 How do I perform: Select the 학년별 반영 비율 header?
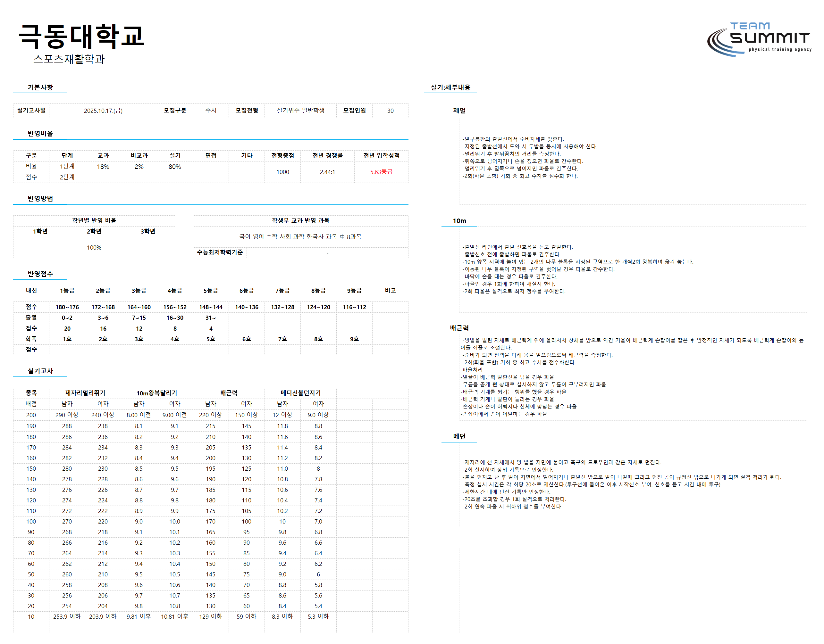click(94, 220)
